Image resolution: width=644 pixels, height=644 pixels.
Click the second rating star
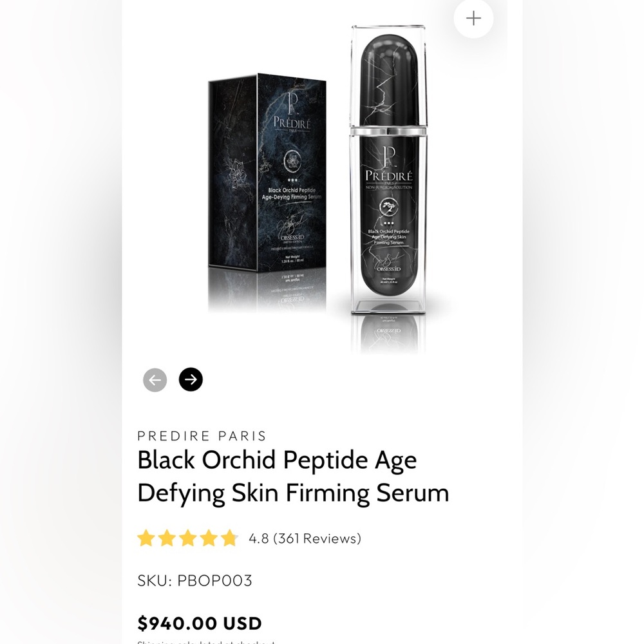tap(167, 538)
